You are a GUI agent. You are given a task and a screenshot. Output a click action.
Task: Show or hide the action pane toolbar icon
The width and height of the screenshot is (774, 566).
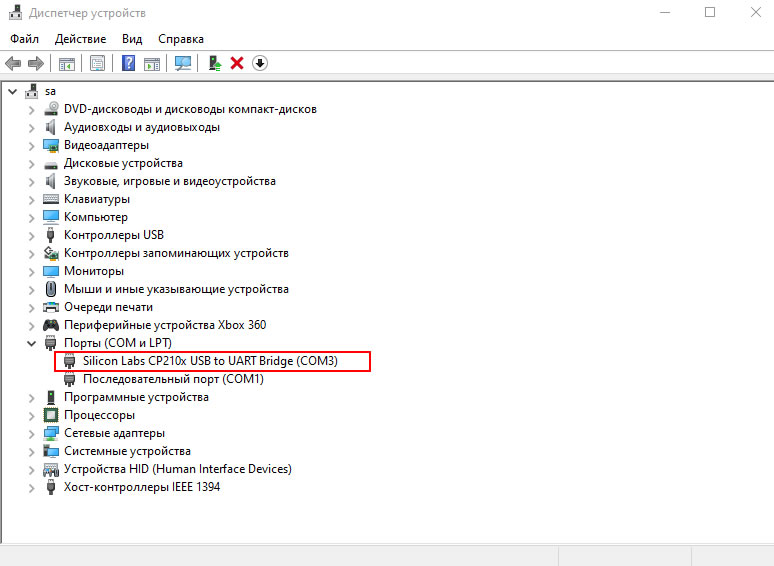click(x=152, y=64)
